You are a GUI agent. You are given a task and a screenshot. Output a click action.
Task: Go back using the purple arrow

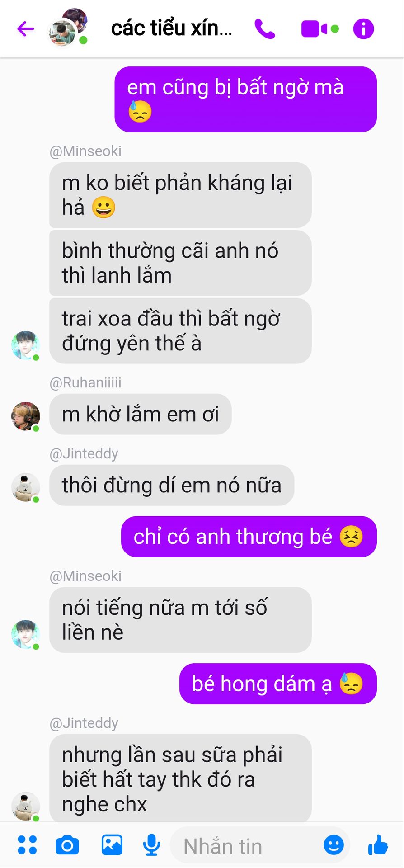coord(26,29)
